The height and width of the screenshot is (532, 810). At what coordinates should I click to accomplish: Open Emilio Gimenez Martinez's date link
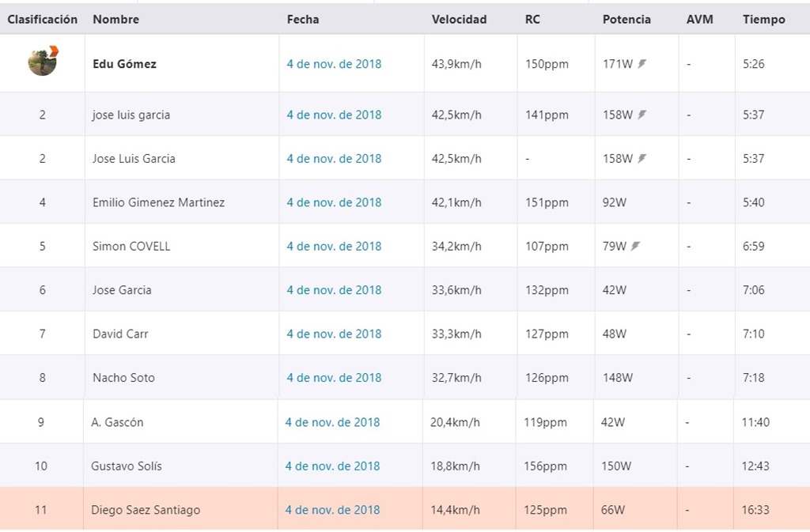(x=334, y=202)
